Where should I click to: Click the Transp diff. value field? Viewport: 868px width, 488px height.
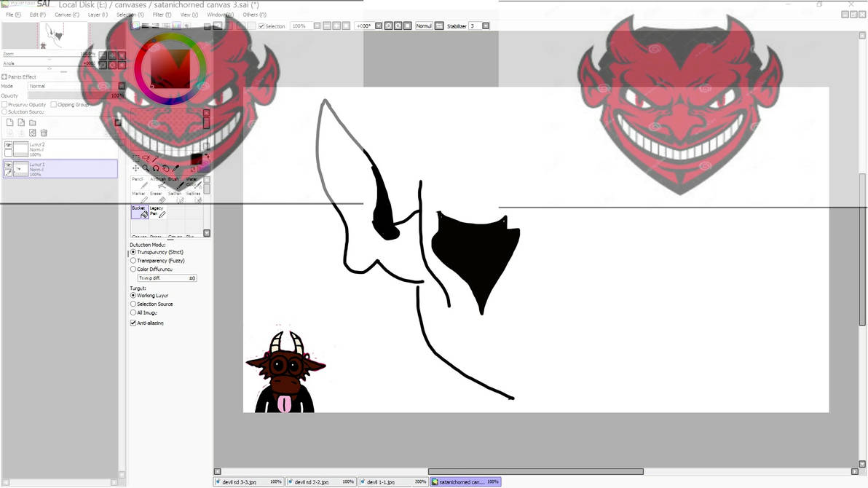(x=166, y=278)
